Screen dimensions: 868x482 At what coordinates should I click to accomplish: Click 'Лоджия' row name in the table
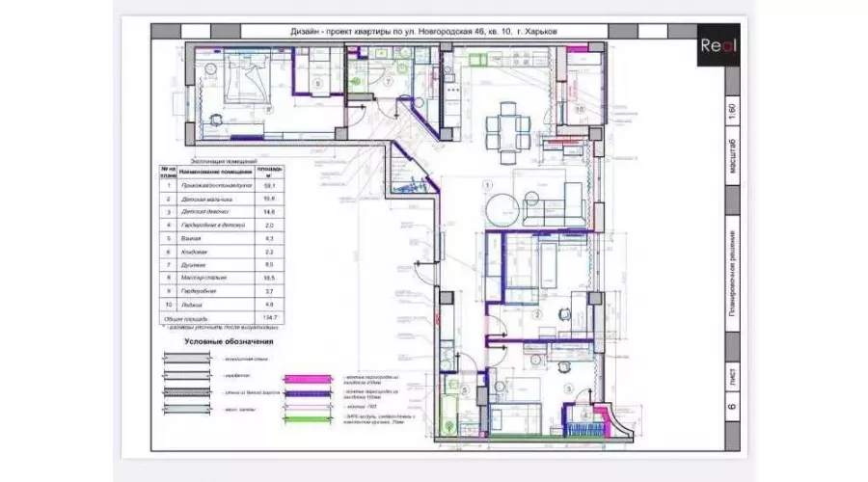(192, 305)
